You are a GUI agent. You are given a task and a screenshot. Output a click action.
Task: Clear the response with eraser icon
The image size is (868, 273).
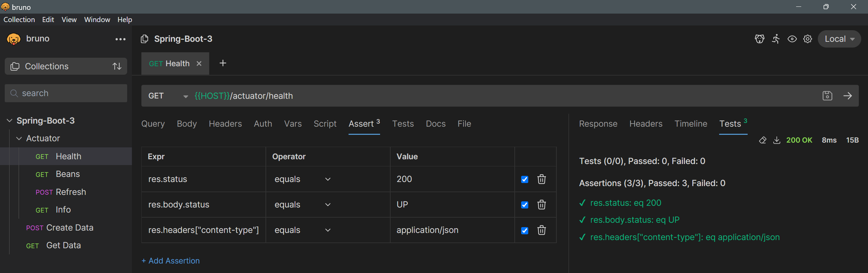click(763, 140)
